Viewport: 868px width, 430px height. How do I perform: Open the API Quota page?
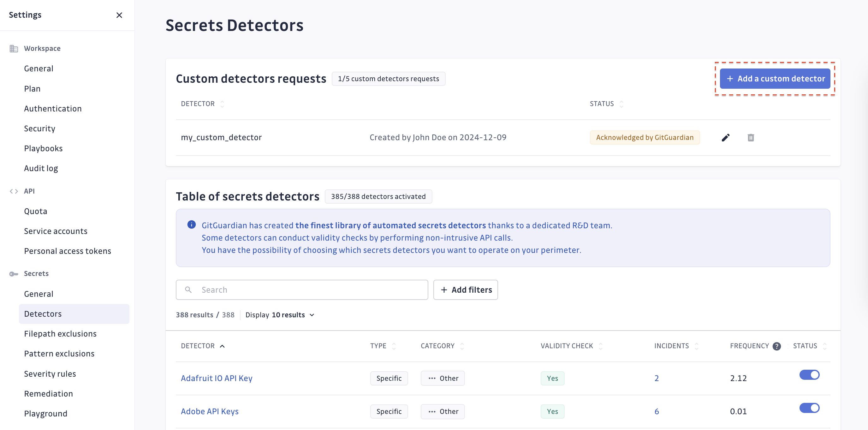coord(35,211)
